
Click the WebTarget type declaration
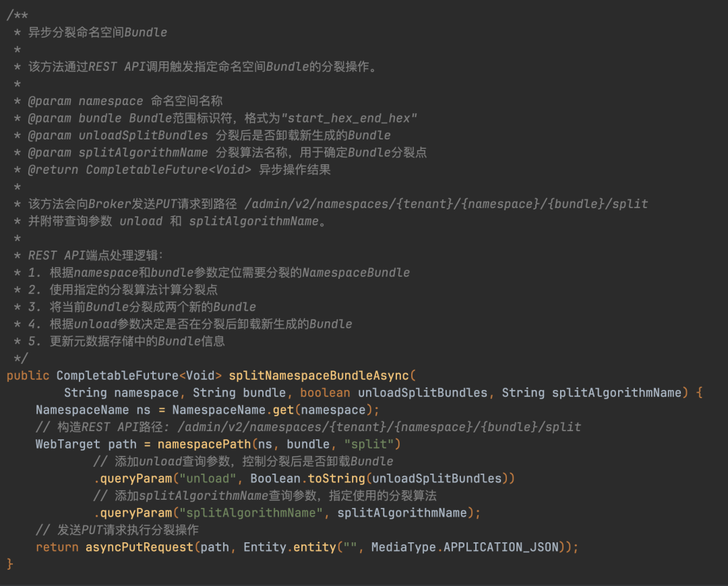pos(68,444)
